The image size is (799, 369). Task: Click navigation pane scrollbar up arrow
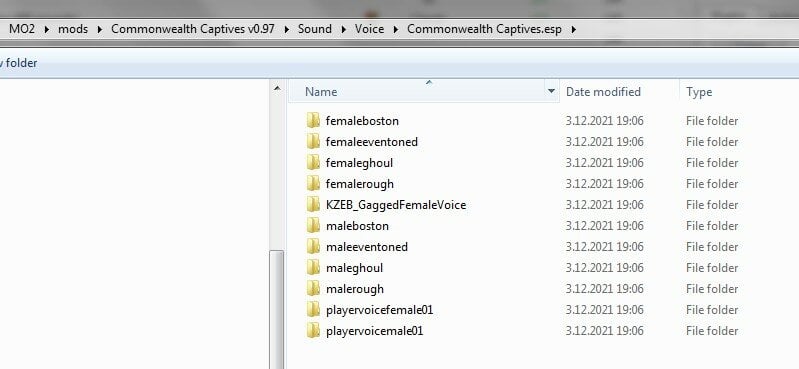tap(277, 88)
